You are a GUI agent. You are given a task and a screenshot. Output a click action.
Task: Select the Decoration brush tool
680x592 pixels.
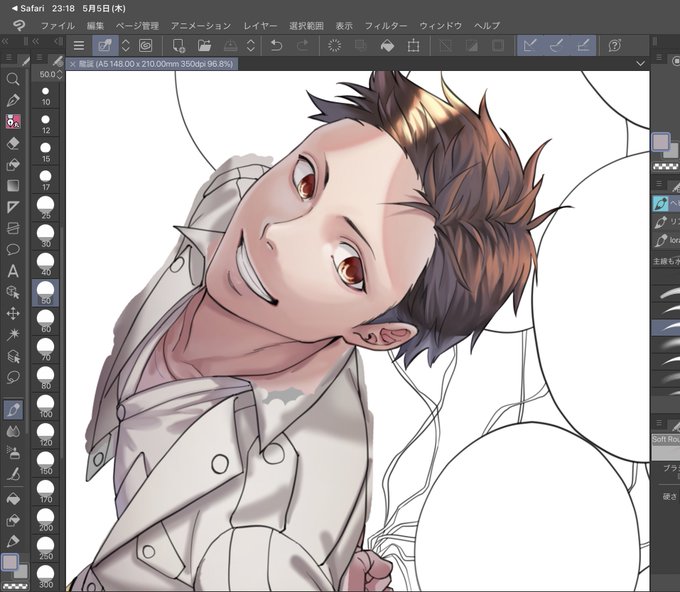[13, 474]
